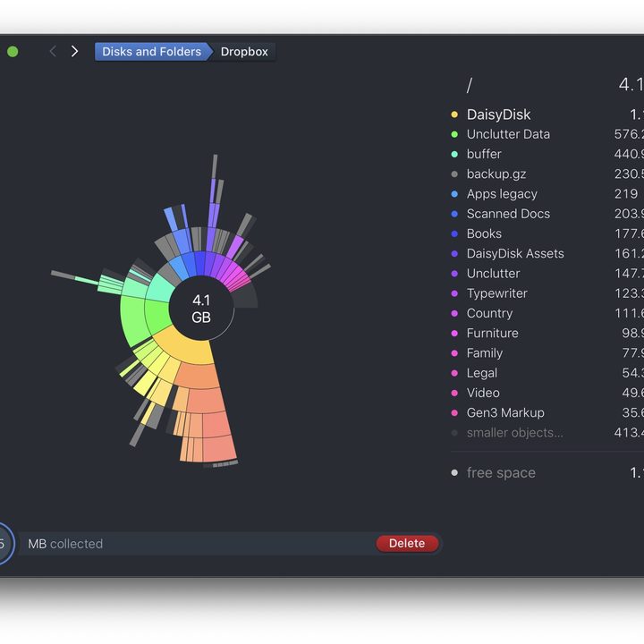Go back with the left chevron
This screenshot has height=644, width=644.
click(53, 51)
